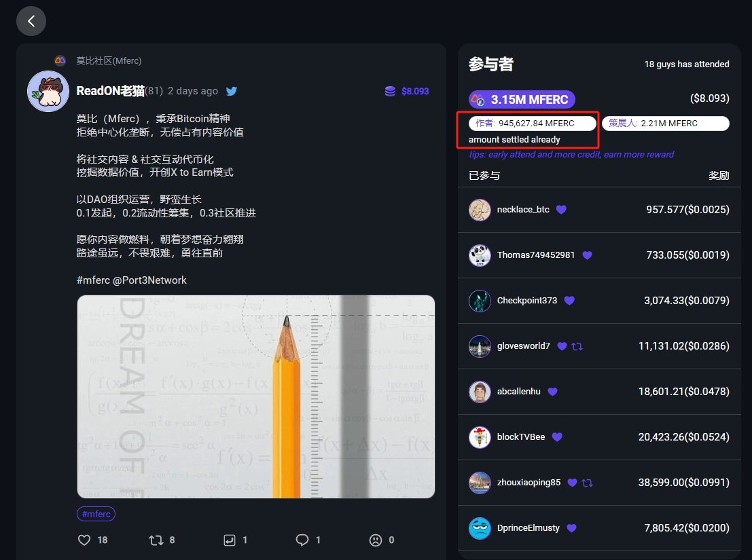
Task: Click the heart icon next to necklace_btc
Action: point(561,209)
